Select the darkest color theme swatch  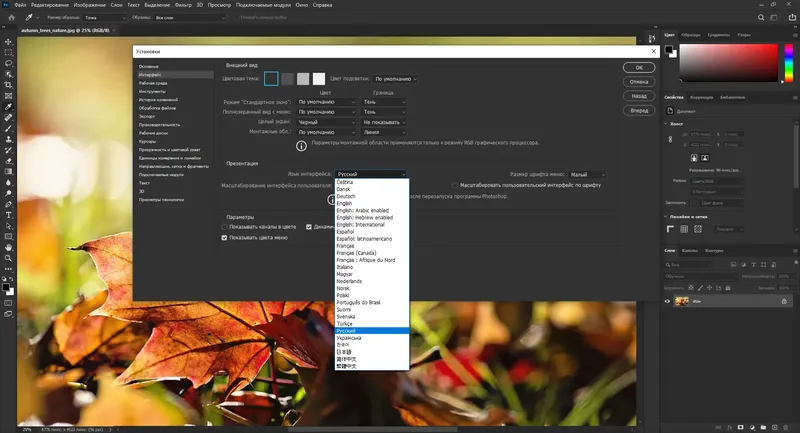(x=271, y=79)
